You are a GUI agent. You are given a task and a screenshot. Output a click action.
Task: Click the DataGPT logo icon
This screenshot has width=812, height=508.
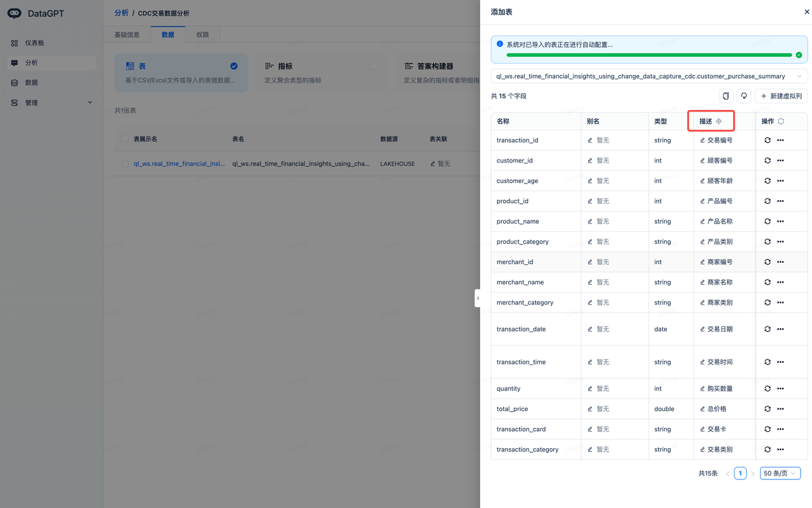click(15, 13)
